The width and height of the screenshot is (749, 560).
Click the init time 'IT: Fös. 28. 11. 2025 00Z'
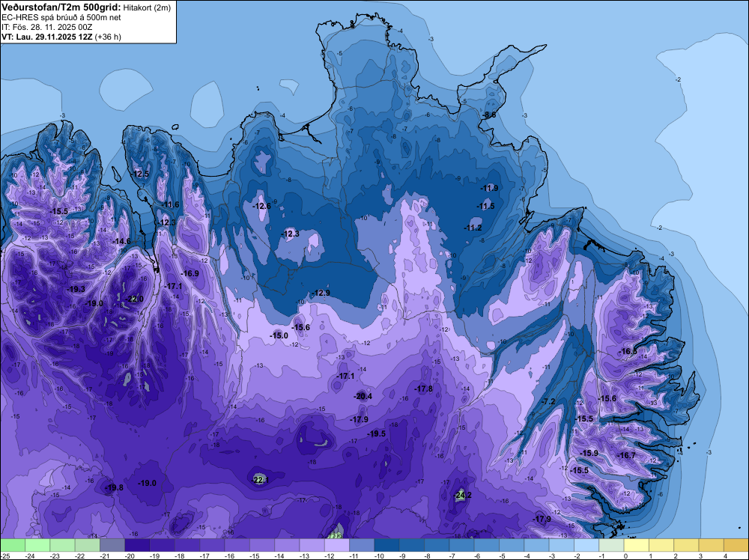pyautogui.click(x=46, y=27)
